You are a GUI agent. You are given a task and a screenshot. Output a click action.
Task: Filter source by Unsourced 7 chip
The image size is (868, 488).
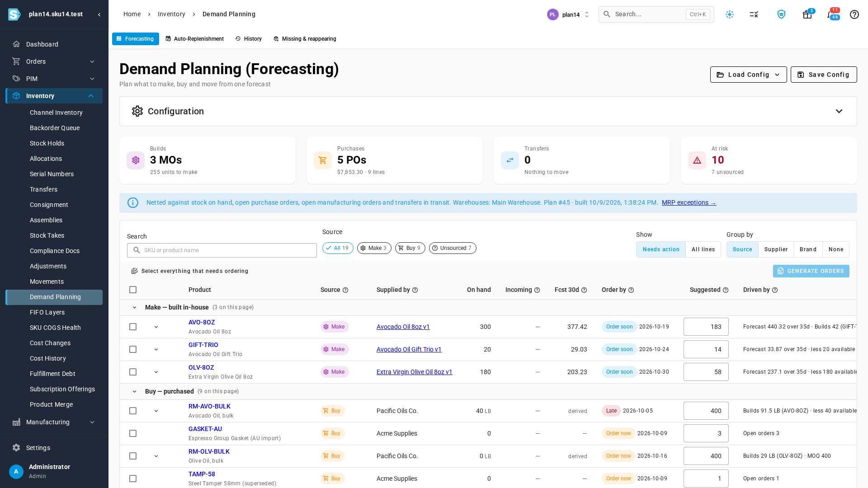(453, 248)
